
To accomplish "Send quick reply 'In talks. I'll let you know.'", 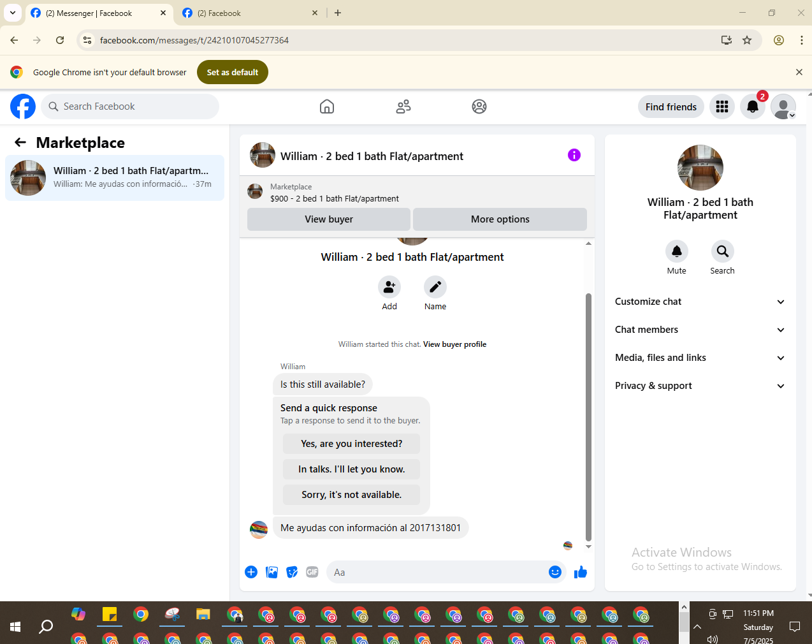I will (352, 469).
